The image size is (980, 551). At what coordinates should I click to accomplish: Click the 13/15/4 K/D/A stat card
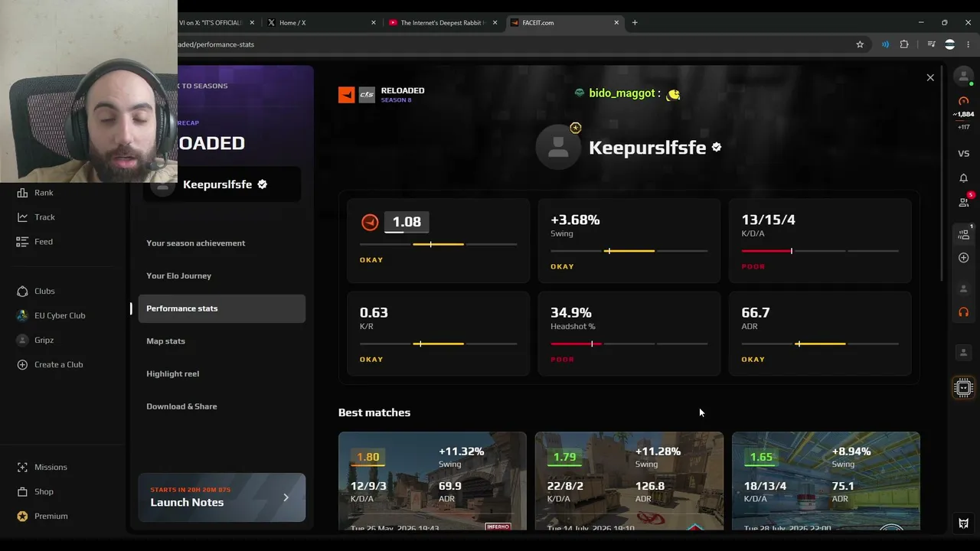coord(820,241)
